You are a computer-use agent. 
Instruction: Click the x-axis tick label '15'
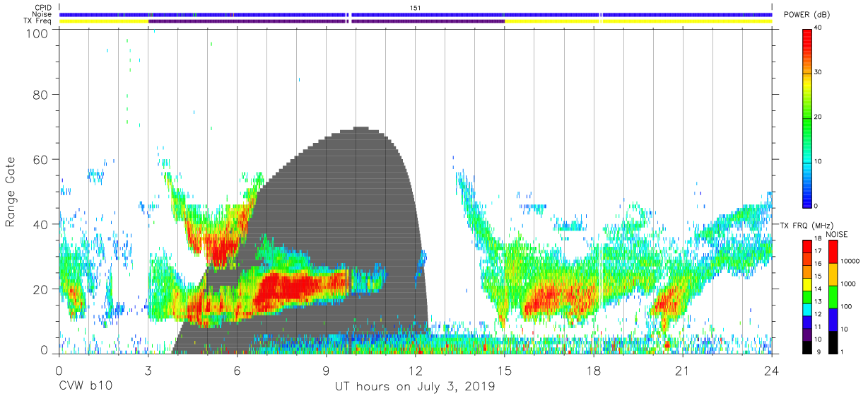pos(505,370)
